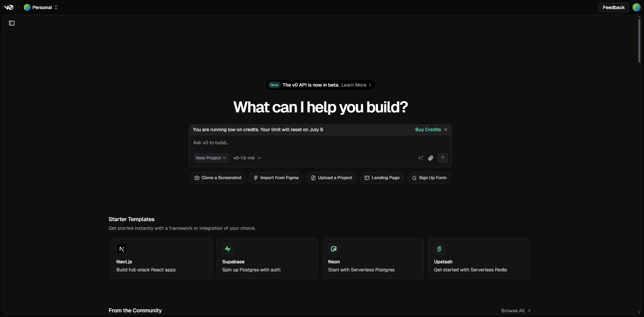Click the enhance prompt sparkle icon
Viewport: 644px width, 317px height.
[x=421, y=158]
